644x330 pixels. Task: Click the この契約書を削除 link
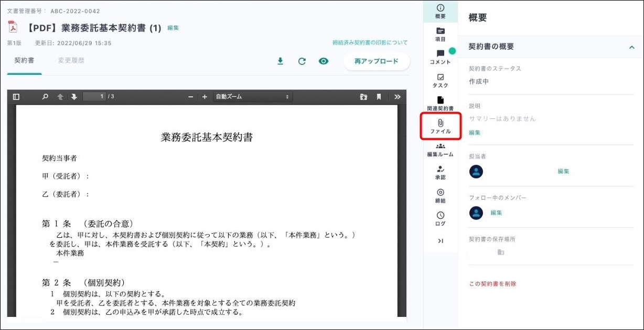492,284
